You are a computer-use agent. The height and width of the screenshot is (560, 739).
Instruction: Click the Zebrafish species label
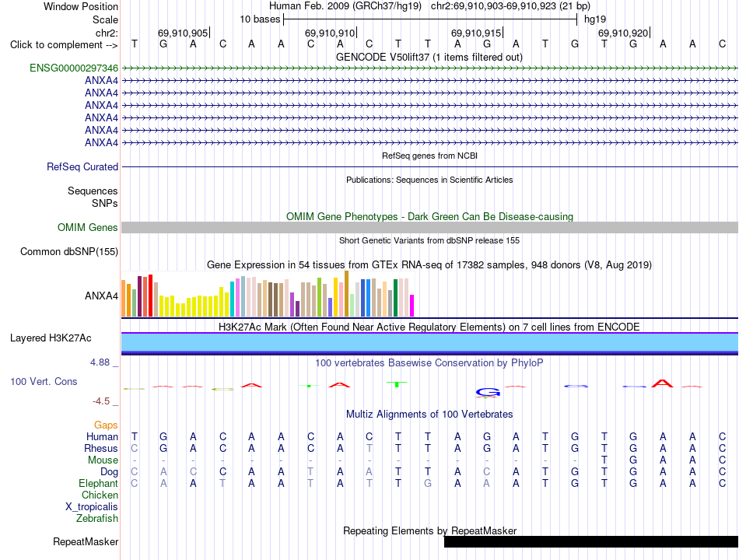(x=97, y=518)
